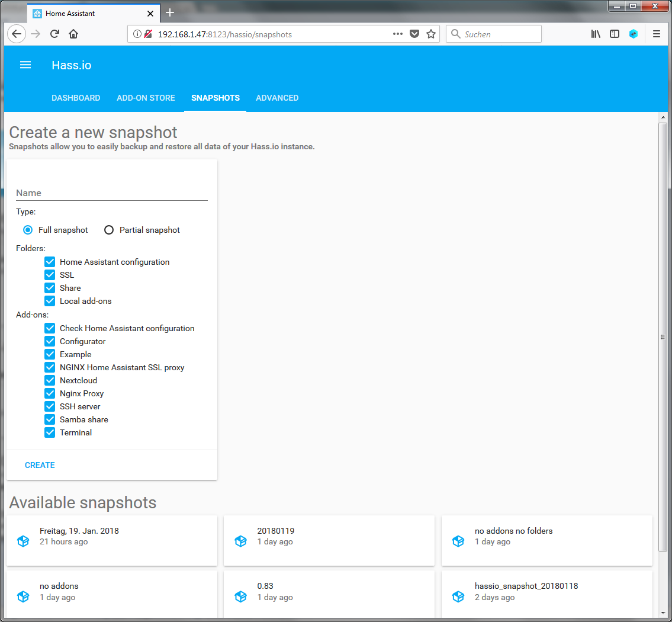
Task: Reload the current page
Action: [54, 34]
